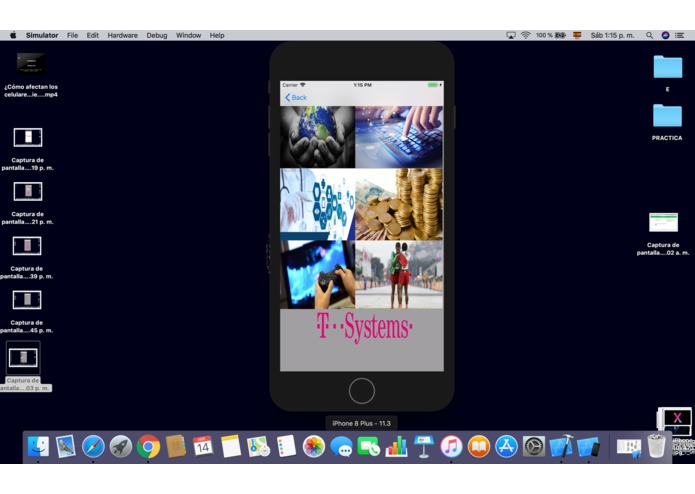Open Numbers chart icon in Dock
The height and width of the screenshot is (494, 695).
(x=396, y=447)
